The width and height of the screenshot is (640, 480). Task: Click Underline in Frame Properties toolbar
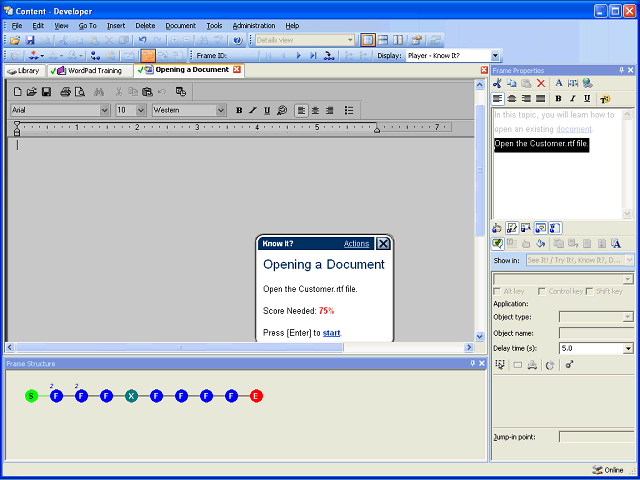click(587, 99)
